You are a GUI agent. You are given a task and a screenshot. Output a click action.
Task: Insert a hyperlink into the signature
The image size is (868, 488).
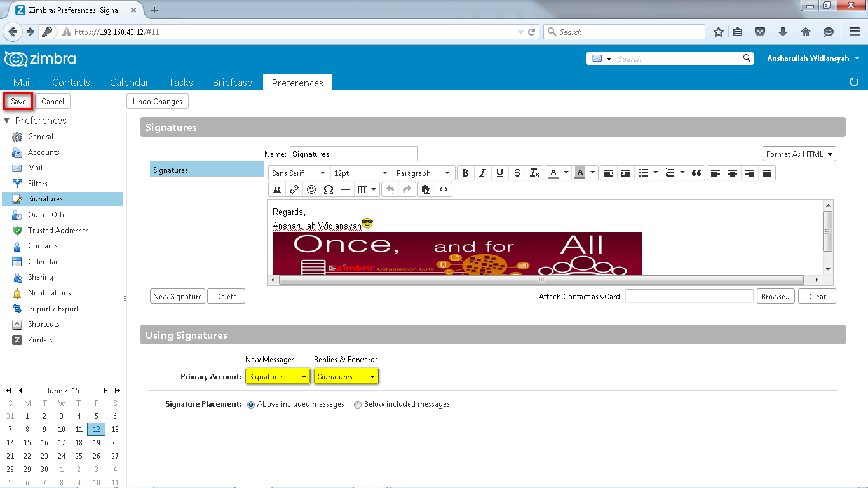tap(294, 189)
